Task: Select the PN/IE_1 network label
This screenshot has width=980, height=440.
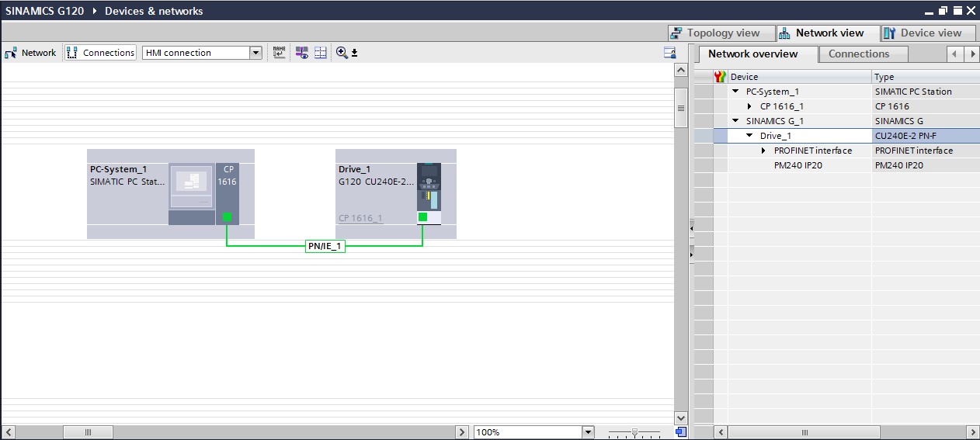Action: click(325, 246)
